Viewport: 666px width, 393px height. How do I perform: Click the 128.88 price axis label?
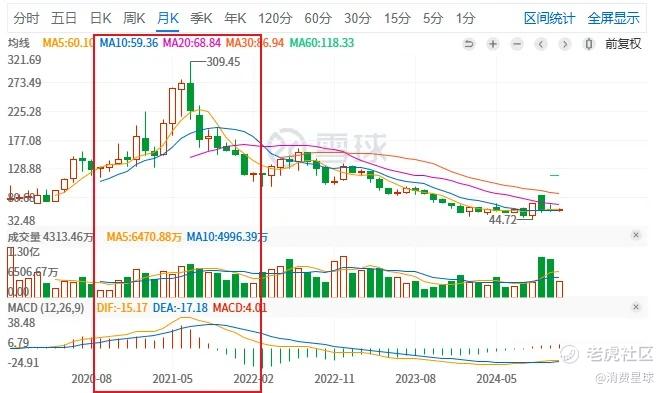[x=25, y=169]
